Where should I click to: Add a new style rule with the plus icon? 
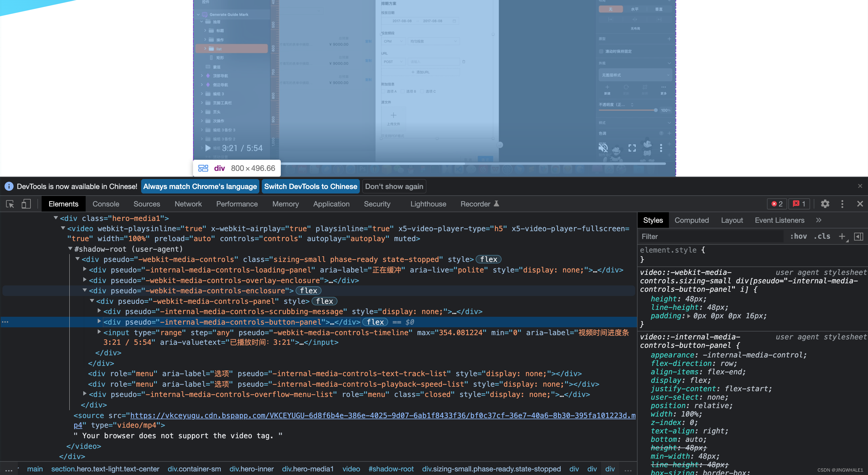coord(842,236)
